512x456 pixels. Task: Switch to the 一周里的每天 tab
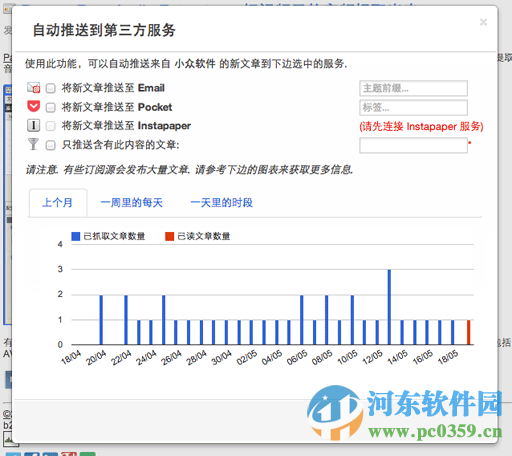pyautogui.click(x=132, y=202)
